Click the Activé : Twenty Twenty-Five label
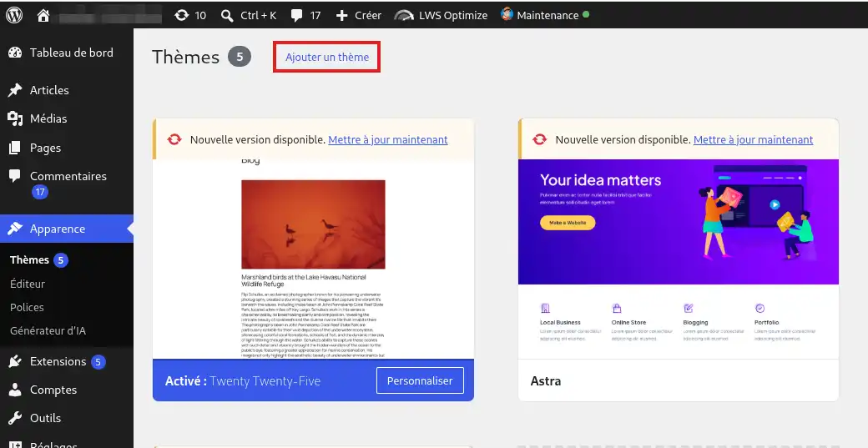The height and width of the screenshot is (448, 868). point(243,381)
